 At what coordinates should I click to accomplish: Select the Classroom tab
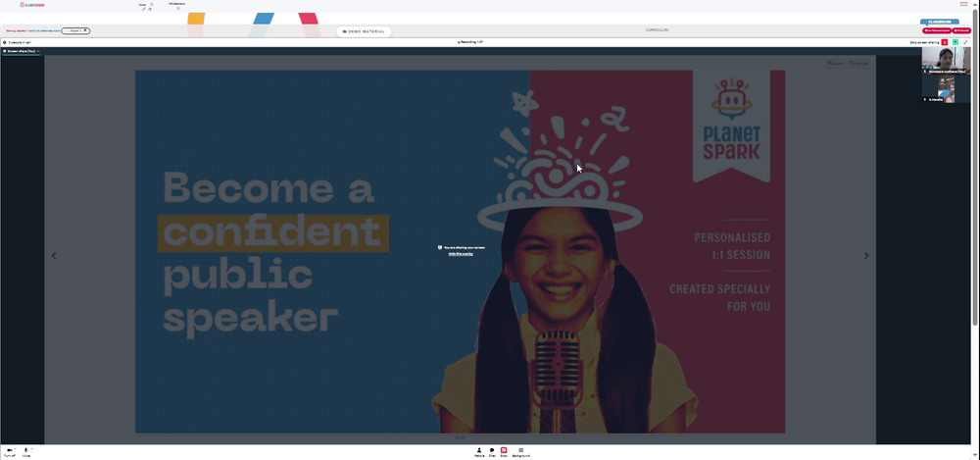pyautogui.click(x=940, y=22)
